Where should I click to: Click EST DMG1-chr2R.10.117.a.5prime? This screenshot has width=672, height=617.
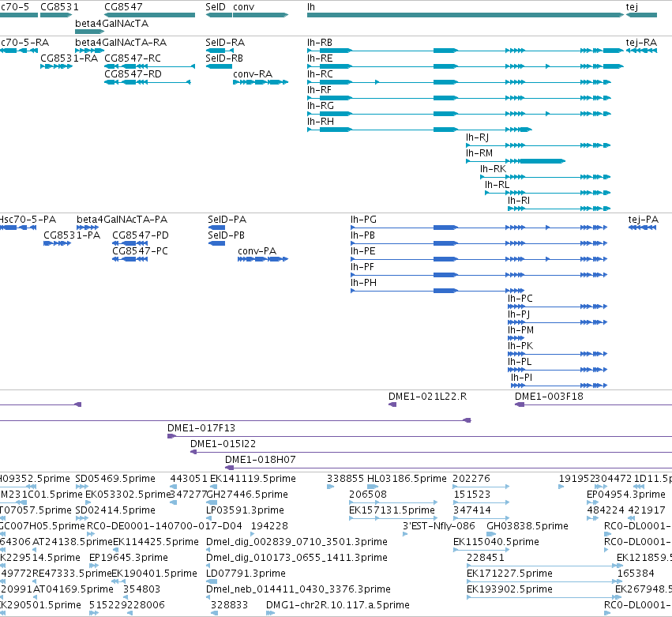pos(337,605)
